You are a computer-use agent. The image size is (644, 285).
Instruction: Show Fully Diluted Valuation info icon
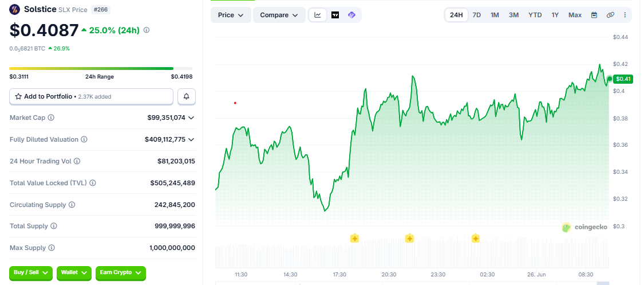(84, 139)
